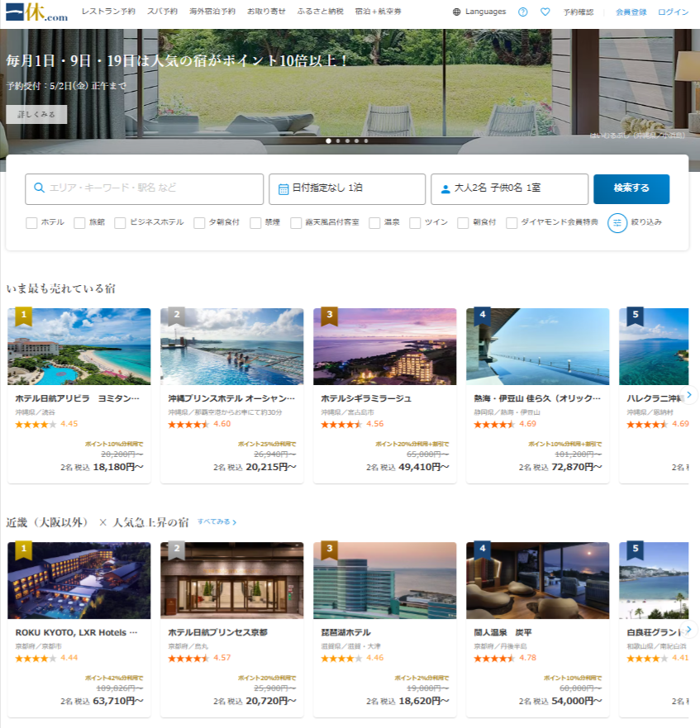Click the 詳しくみる banner button
The height and width of the screenshot is (728, 700).
(36, 114)
